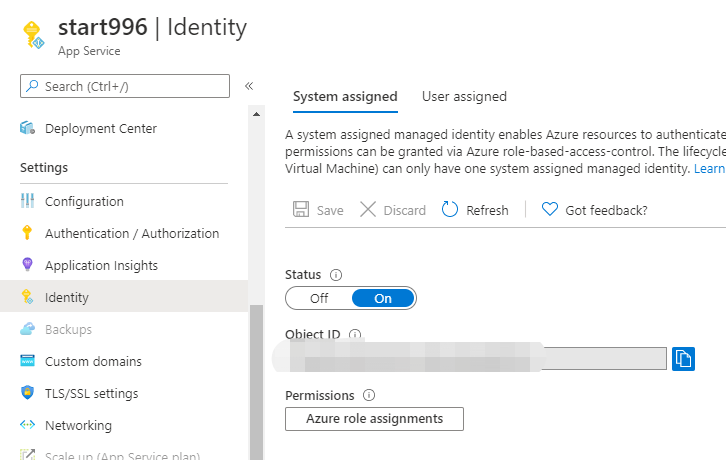Click the sidebar scrollbar thumb
This screenshot has width=726, height=460.
257,382
